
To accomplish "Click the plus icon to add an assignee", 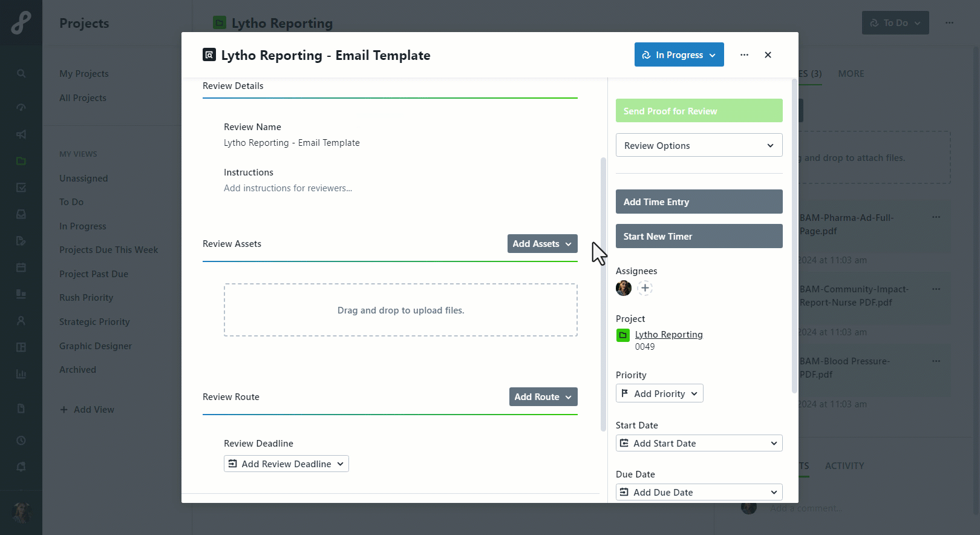I will (645, 288).
